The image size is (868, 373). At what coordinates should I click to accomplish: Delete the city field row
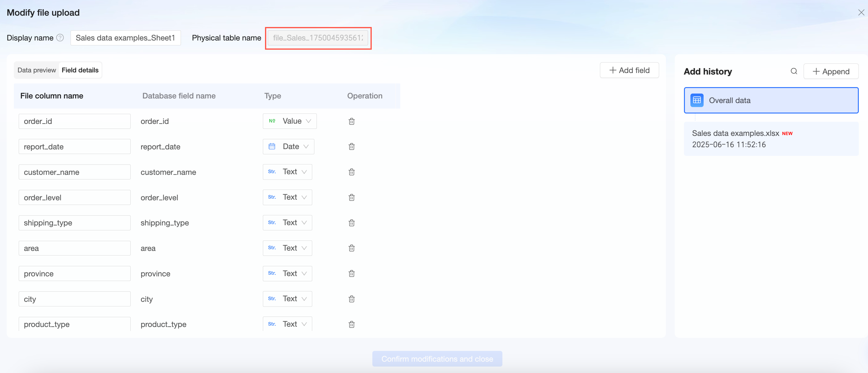351,299
